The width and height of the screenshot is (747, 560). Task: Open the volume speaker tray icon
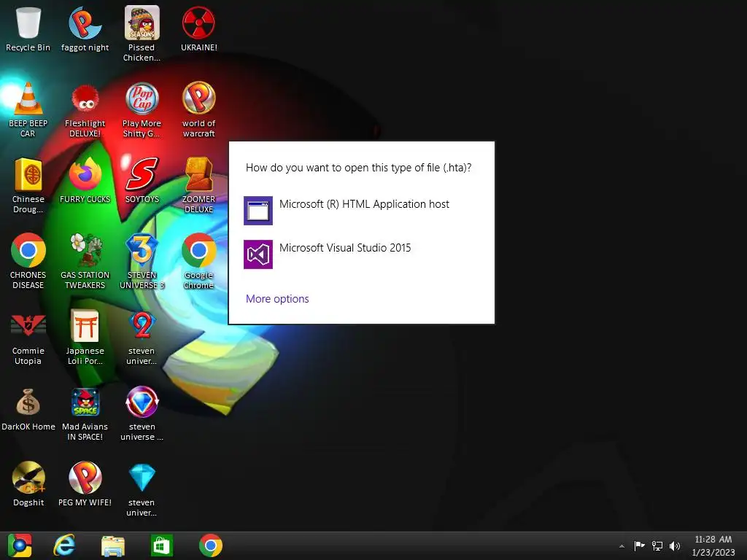coord(675,545)
